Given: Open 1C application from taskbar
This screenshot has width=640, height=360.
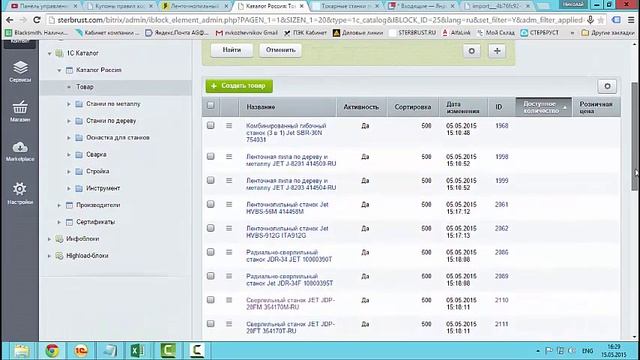Looking at the screenshot, I should pyautogui.click(x=81, y=351).
